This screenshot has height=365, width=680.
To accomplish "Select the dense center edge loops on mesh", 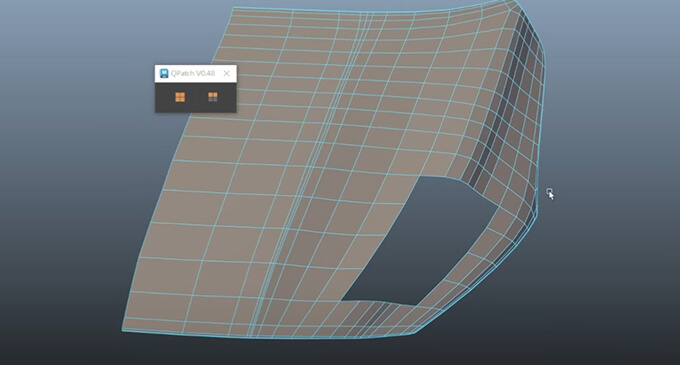I will coord(312,173).
